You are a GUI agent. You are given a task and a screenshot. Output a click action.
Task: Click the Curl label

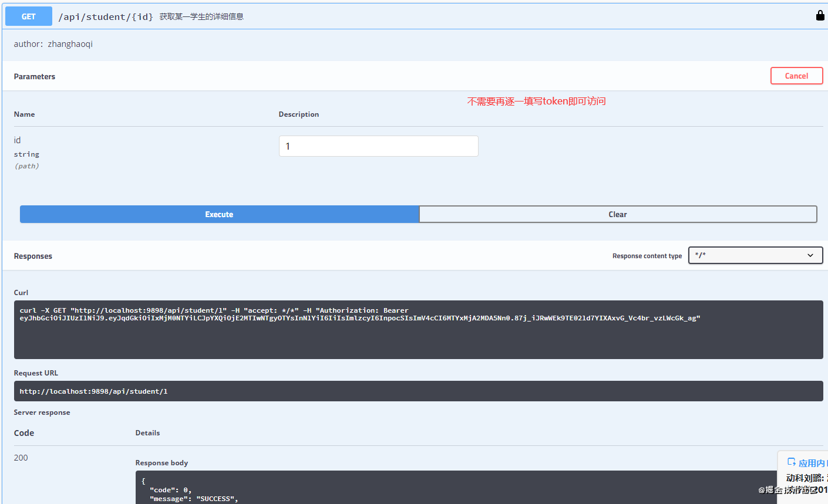pos(21,292)
